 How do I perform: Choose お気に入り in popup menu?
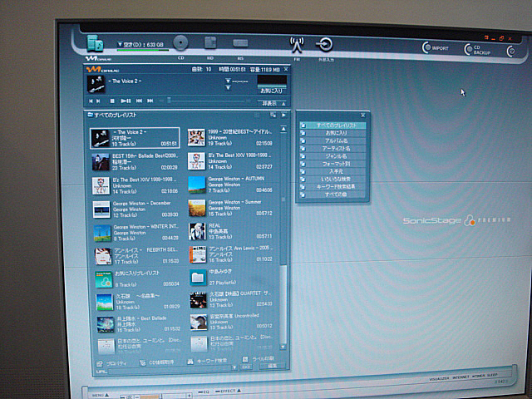(x=332, y=133)
